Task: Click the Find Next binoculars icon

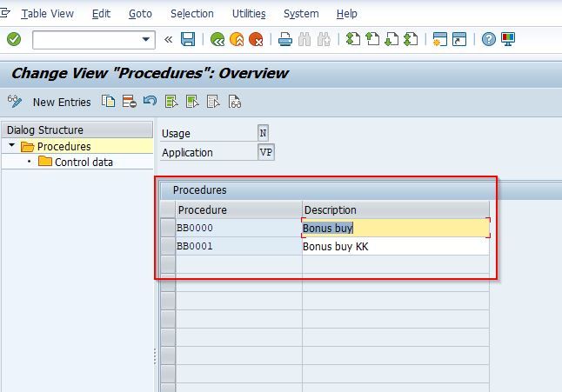Action: point(324,39)
